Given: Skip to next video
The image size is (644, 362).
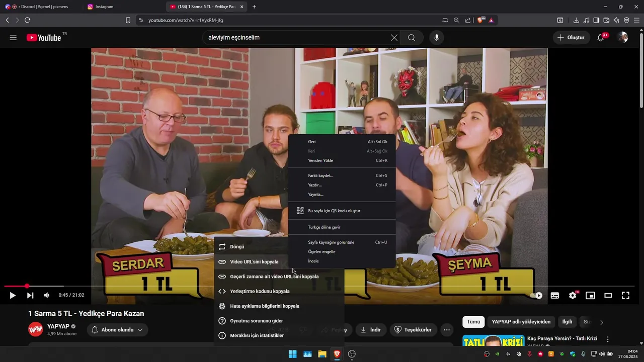Looking at the screenshot, I should (x=30, y=296).
